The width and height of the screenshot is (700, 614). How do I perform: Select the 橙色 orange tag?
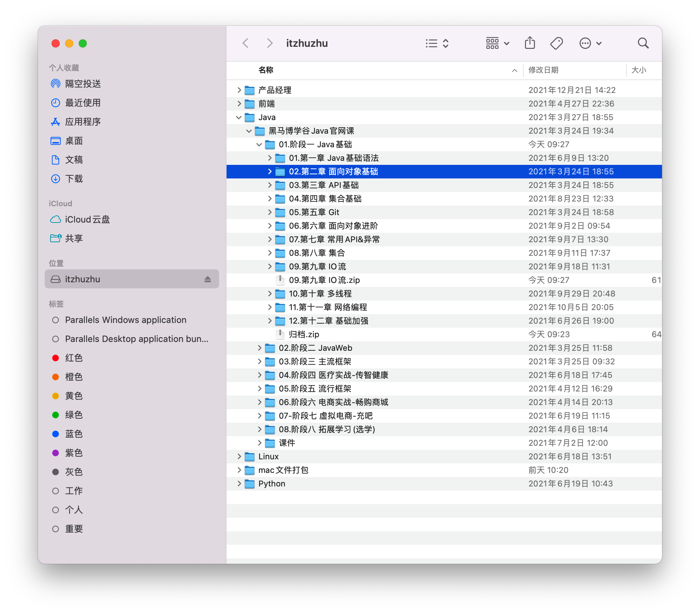132,377
